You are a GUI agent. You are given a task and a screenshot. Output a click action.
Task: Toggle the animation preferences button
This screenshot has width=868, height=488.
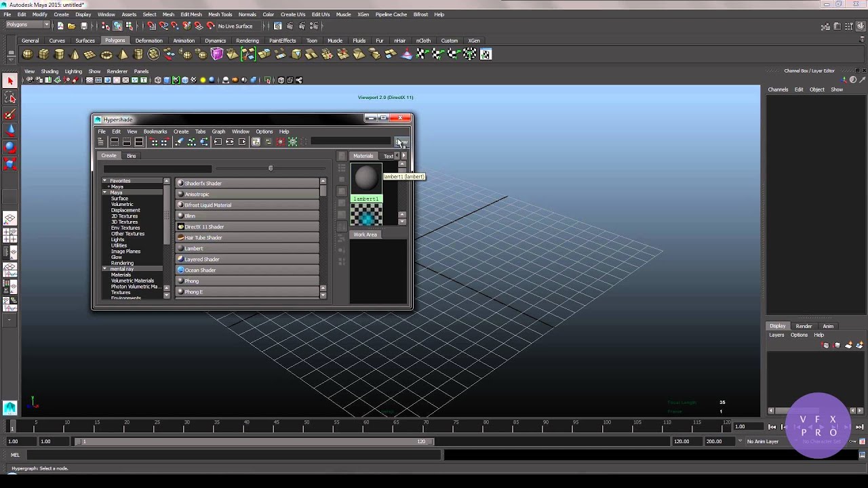coord(862,441)
